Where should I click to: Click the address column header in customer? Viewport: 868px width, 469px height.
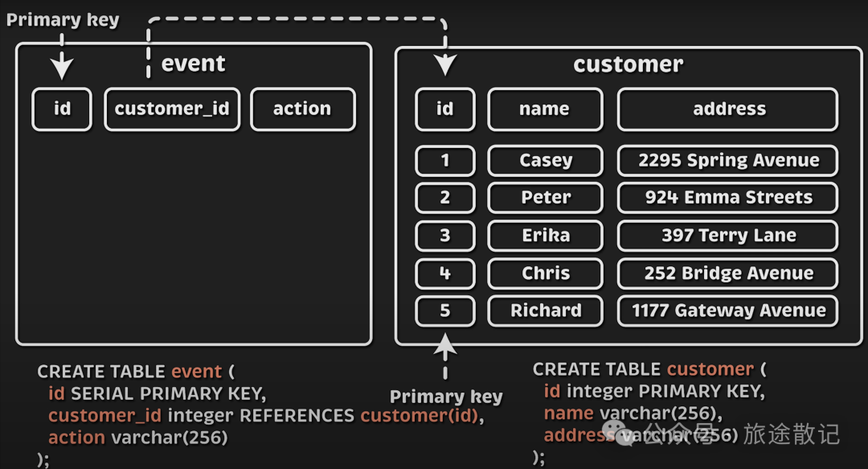pyautogui.click(x=728, y=109)
